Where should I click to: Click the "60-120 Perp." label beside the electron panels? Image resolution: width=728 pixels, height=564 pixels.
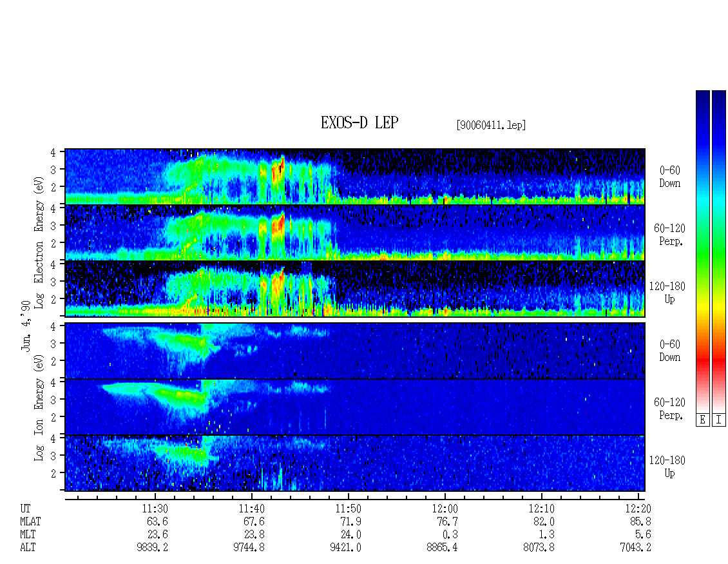669,235
